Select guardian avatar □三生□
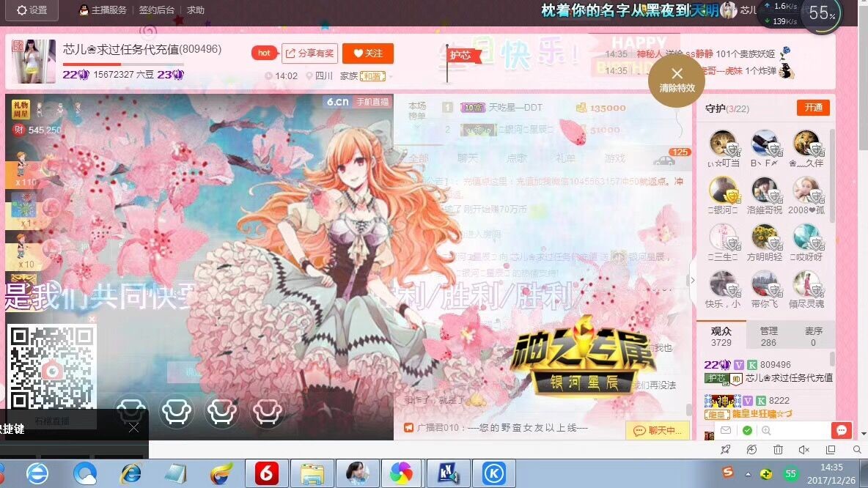Viewport: 868px width, 488px height. click(x=723, y=237)
